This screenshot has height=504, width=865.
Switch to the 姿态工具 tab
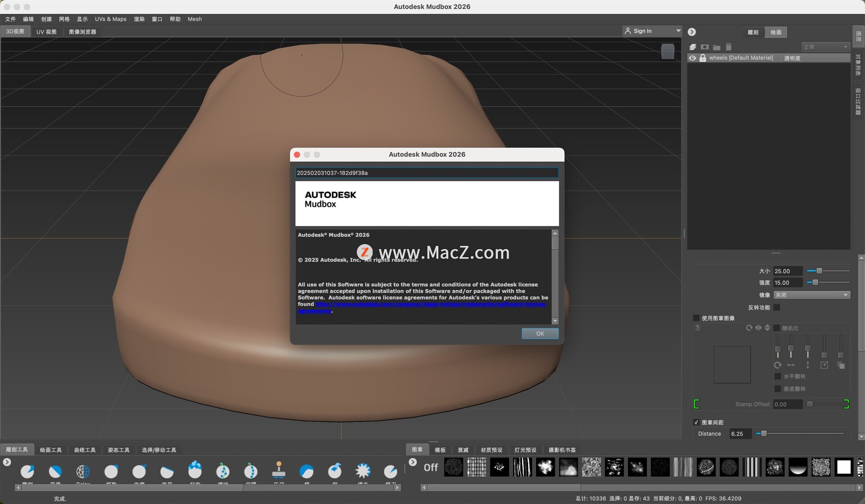pyautogui.click(x=118, y=450)
